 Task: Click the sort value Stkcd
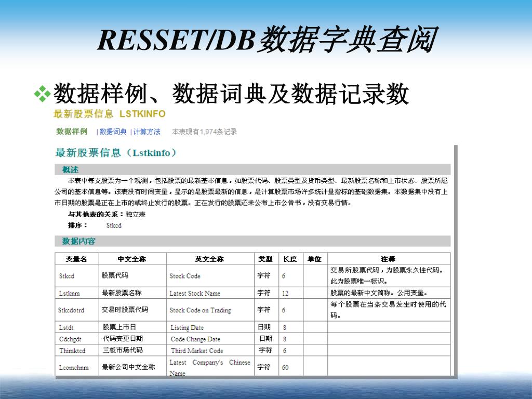[x=114, y=225]
